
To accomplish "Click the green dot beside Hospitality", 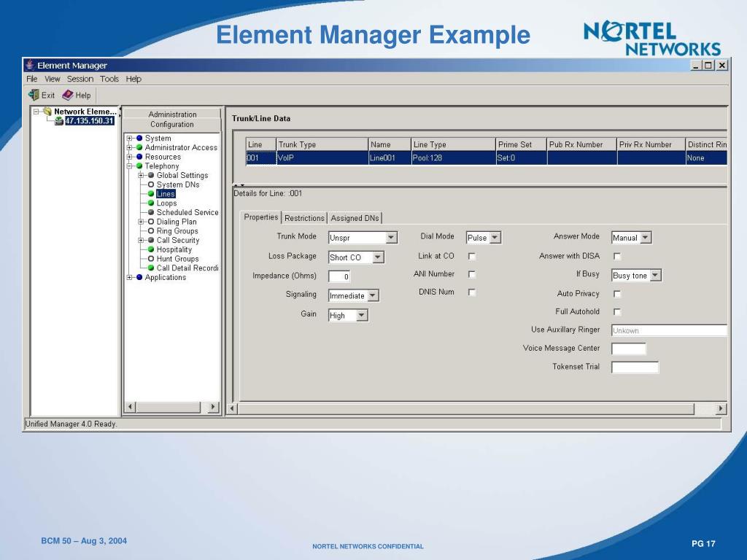I will [x=151, y=249].
